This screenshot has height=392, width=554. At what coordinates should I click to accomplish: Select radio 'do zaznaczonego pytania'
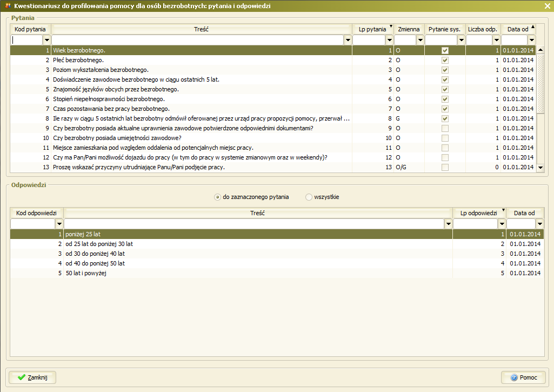tap(217, 197)
